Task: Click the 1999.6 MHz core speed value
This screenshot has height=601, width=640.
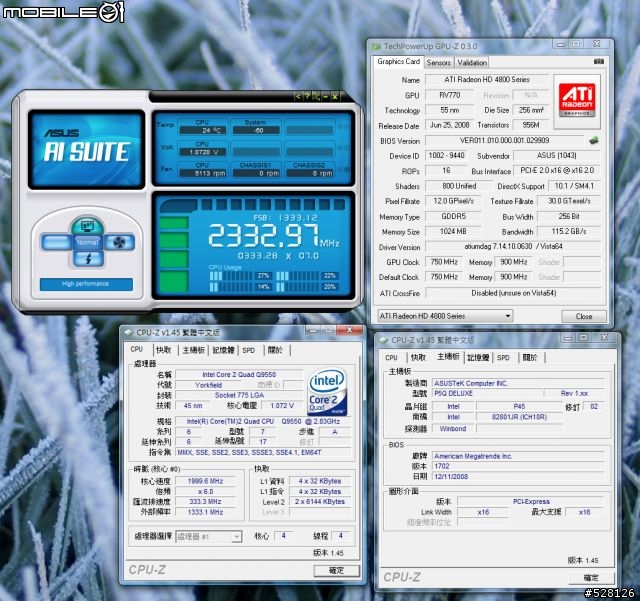Action: [x=205, y=481]
